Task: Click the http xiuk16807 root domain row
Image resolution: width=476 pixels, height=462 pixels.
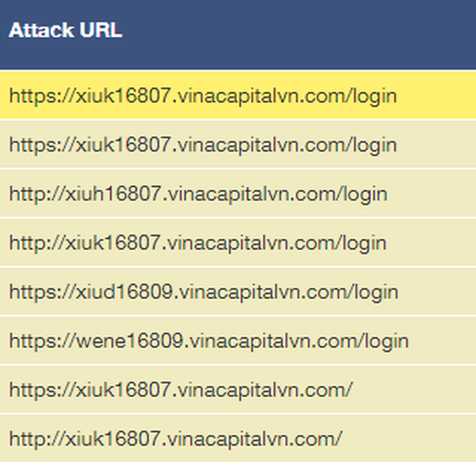Action: click(x=238, y=438)
